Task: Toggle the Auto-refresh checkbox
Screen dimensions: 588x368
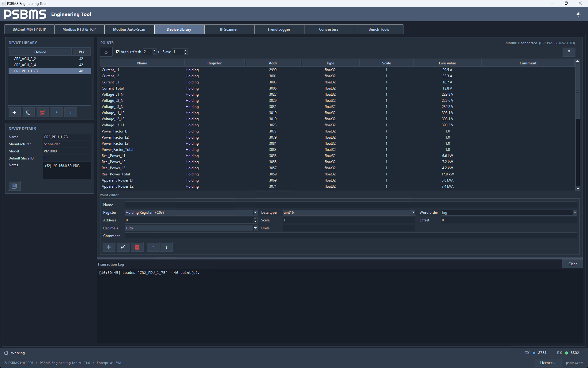Action: tap(118, 52)
